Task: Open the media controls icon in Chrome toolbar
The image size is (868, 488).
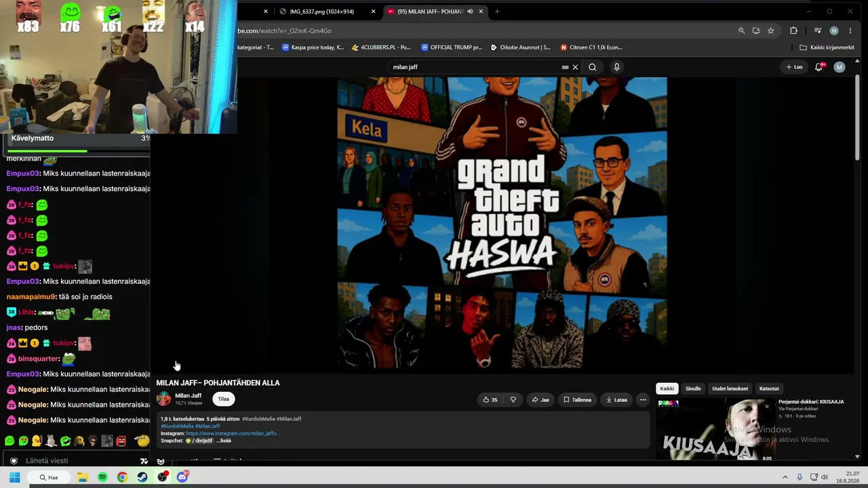Action: 818,30
